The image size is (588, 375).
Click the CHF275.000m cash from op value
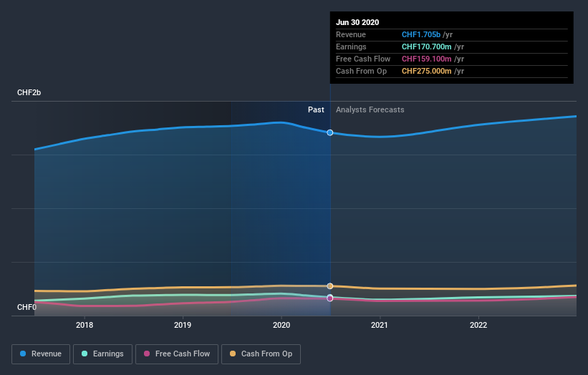[426, 71]
